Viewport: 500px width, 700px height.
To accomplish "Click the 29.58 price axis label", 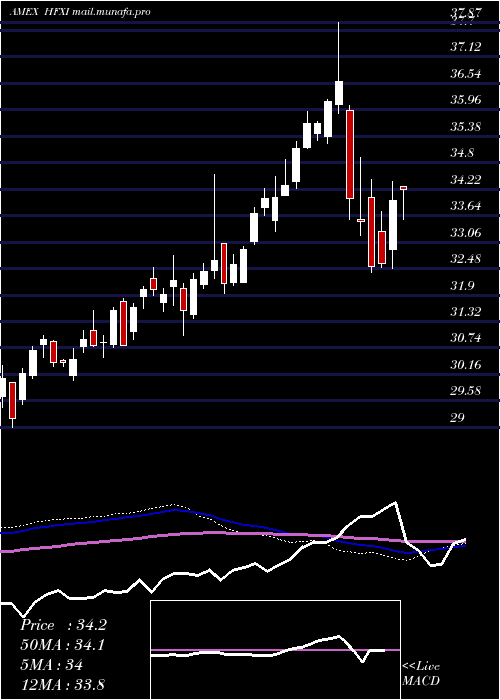I will click(466, 391).
